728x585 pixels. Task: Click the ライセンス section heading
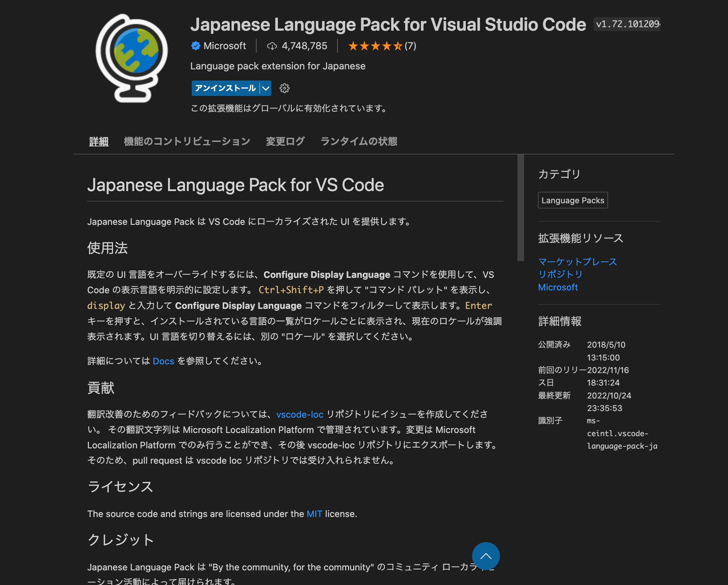click(120, 487)
